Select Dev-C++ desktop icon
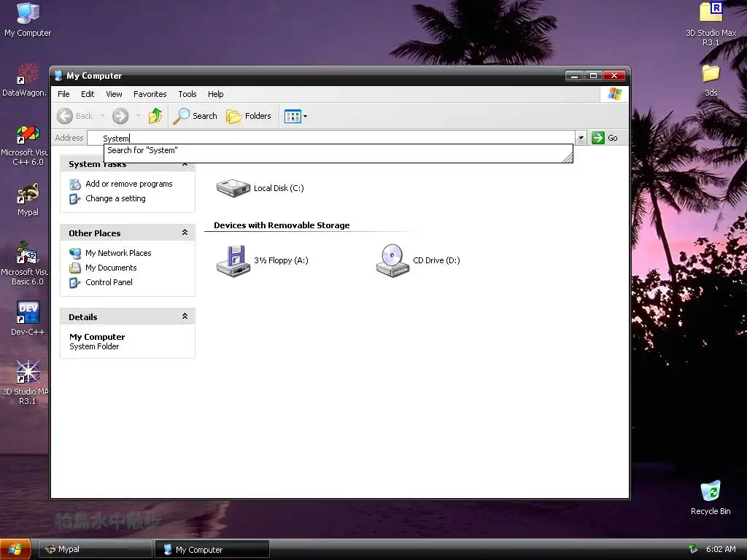 click(x=28, y=318)
